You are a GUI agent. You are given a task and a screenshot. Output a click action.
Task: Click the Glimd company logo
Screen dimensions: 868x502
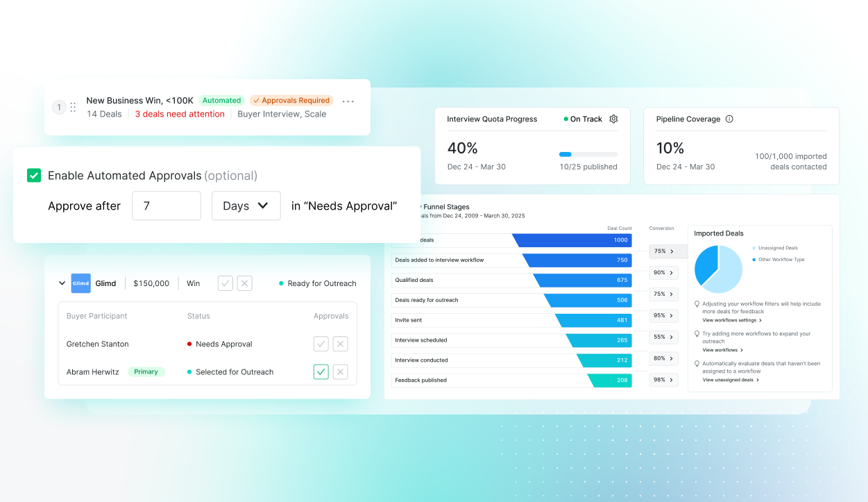click(80, 283)
